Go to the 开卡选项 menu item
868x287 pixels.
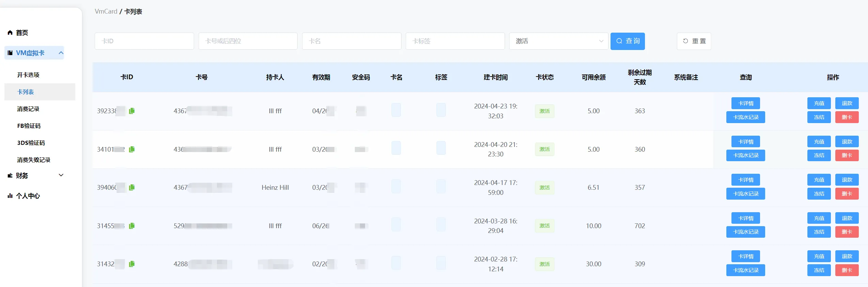[28, 75]
